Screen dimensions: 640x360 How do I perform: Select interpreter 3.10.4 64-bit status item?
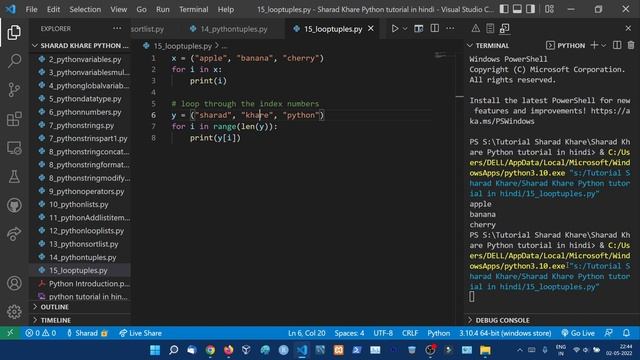point(505,333)
